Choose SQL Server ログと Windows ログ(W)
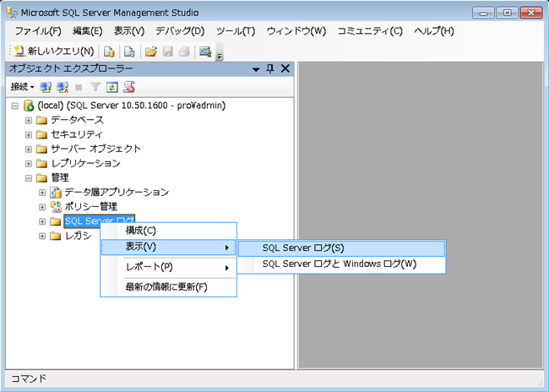 pos(342,264)
